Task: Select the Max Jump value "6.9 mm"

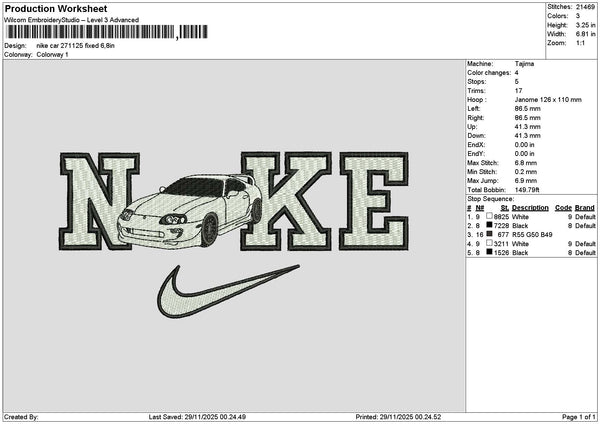Action: click(x=526, y=181)
